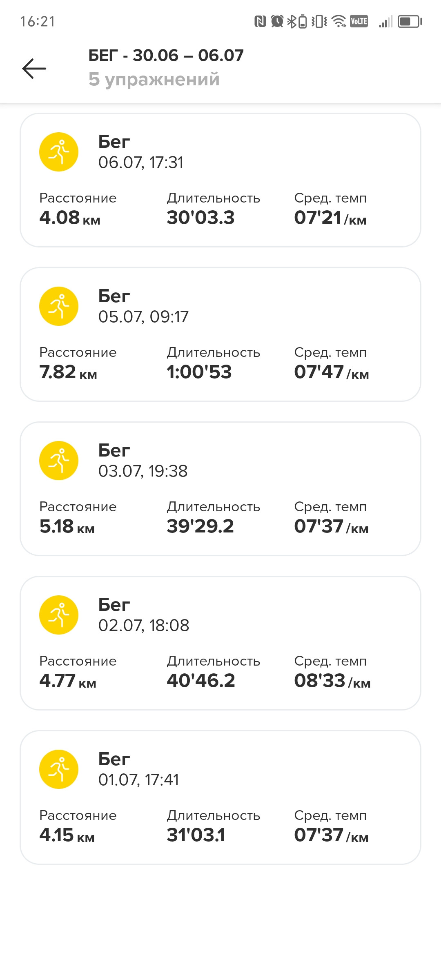Open the run from 05.07, 09:17
Image resolution: width=441 pixels, height=980 pixels.
tap(220, 334)
